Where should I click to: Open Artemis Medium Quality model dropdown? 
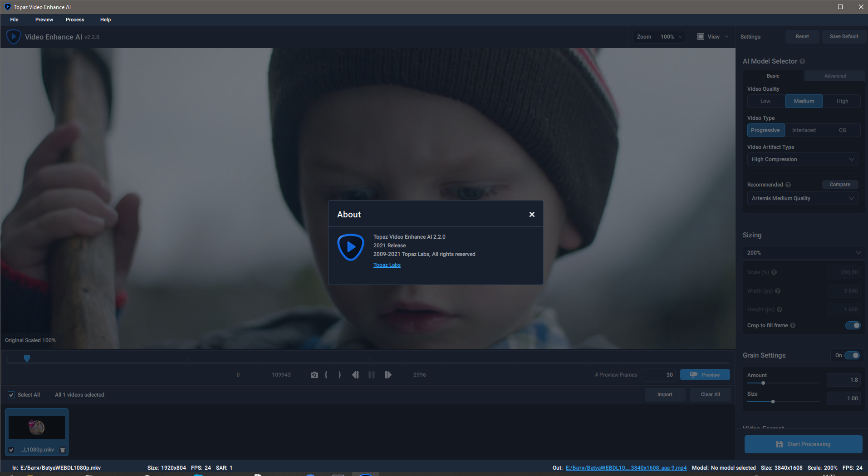803,198
